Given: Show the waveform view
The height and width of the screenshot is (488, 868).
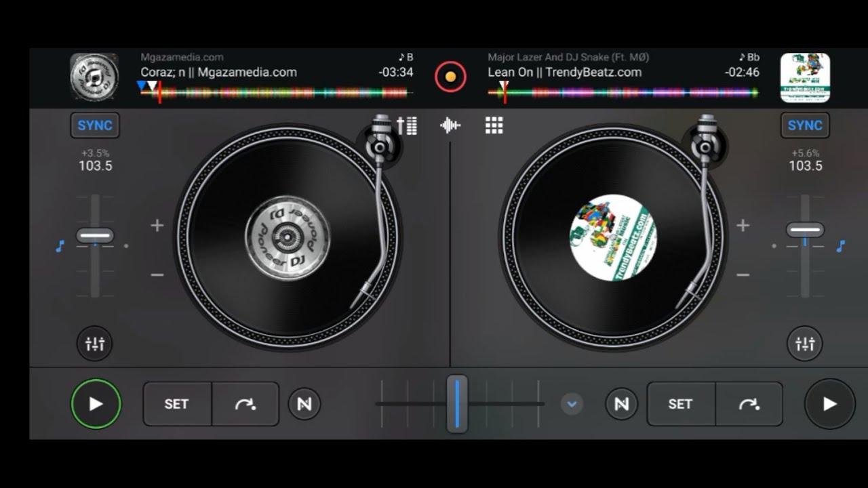Looking at the screenshot, I should (x=450, y=125).
